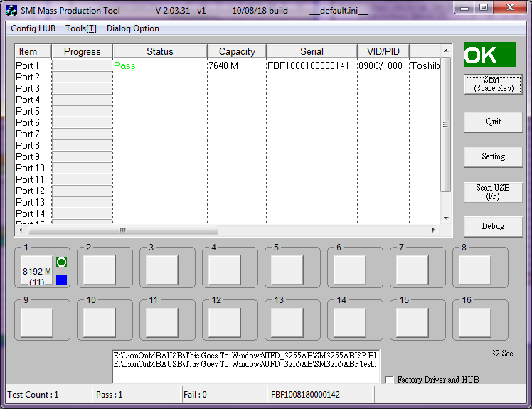Click the vertical scrollbar thumb in port list
The height and width of the screenshot is (409, 532).
[446, 124]
